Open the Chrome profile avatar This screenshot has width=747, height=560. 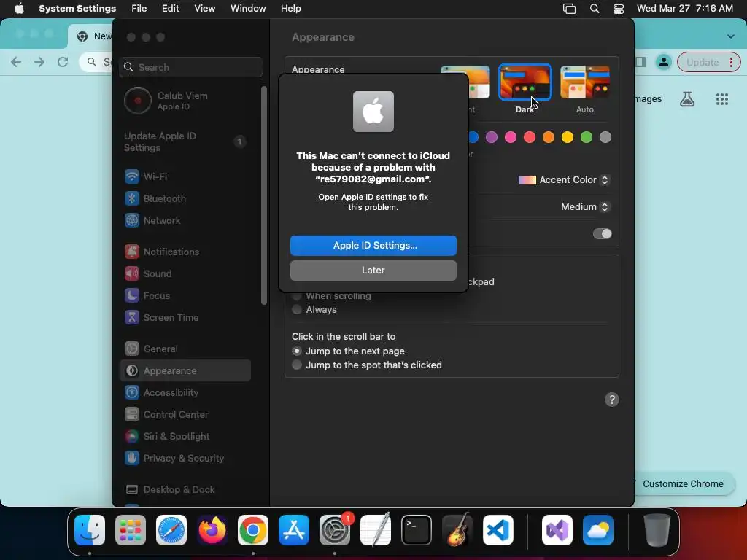click(663, 62)
